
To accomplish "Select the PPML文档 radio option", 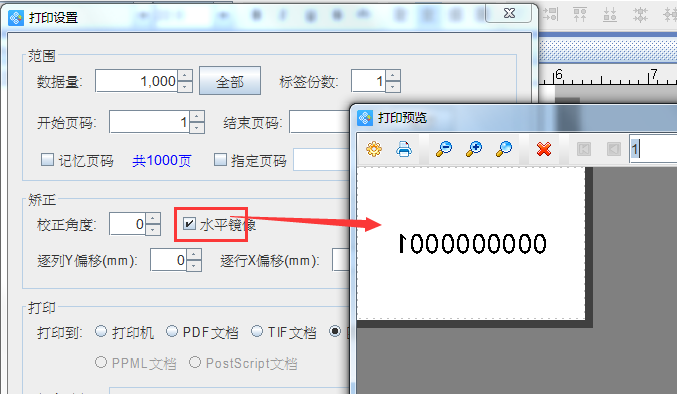I will (x=101, y=362).
